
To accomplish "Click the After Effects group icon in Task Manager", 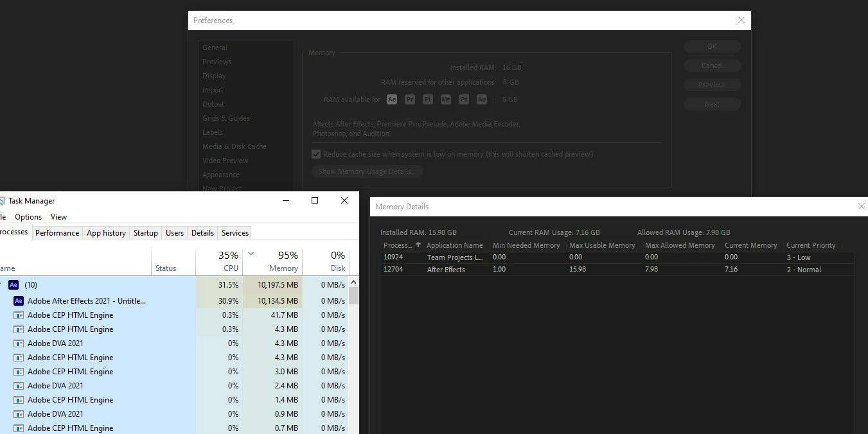I will 13,285.
